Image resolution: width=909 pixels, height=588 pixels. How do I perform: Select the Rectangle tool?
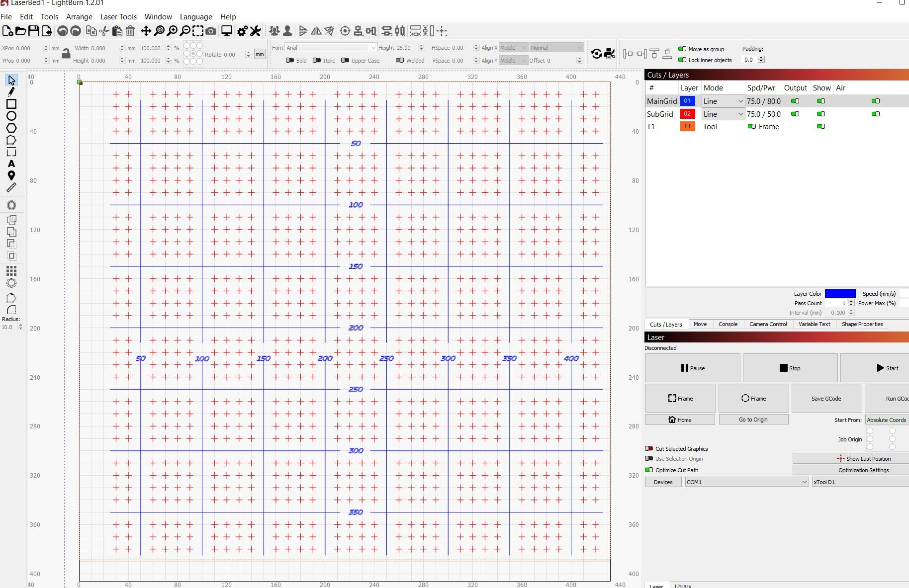(11, 103)
